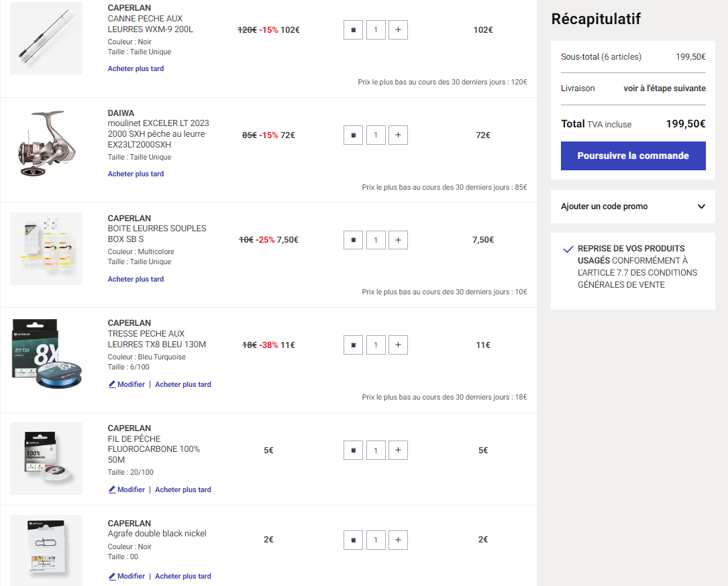
Task: Click DAIWA brand name
Action: tap(121, 113)
